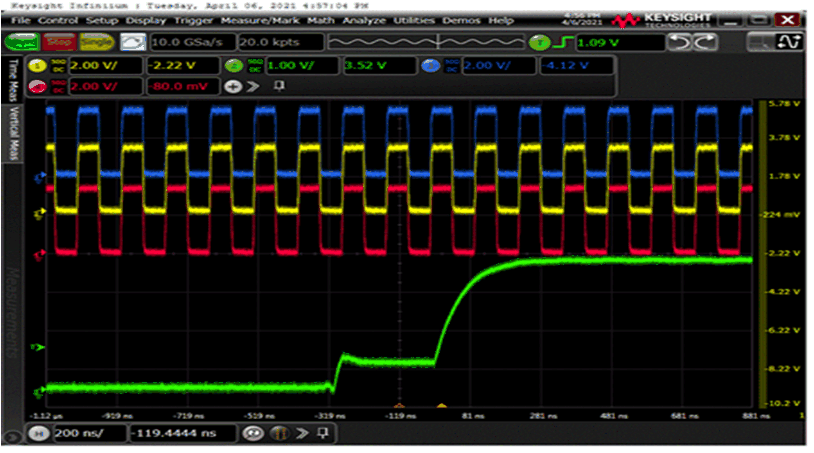This screenshot has width=814, height=453.
Task: Expand the horizontal toolbar chevron
Action: 300,433
